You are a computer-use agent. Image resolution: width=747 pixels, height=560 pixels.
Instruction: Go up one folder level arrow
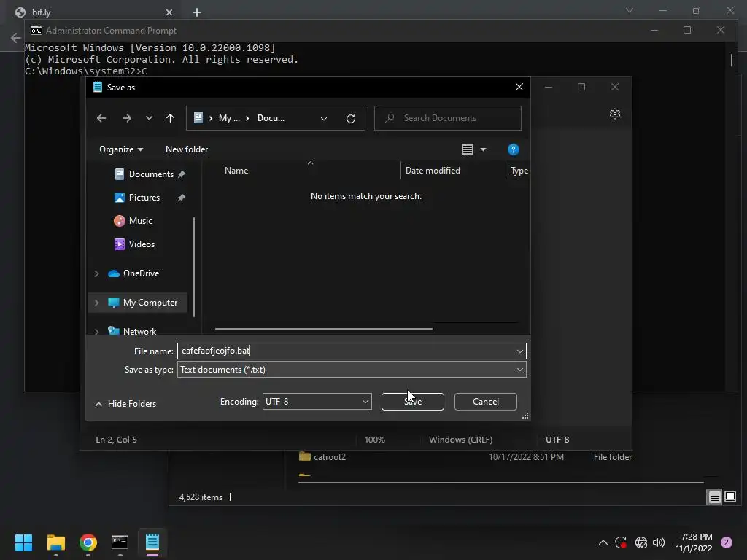[171, 118]
